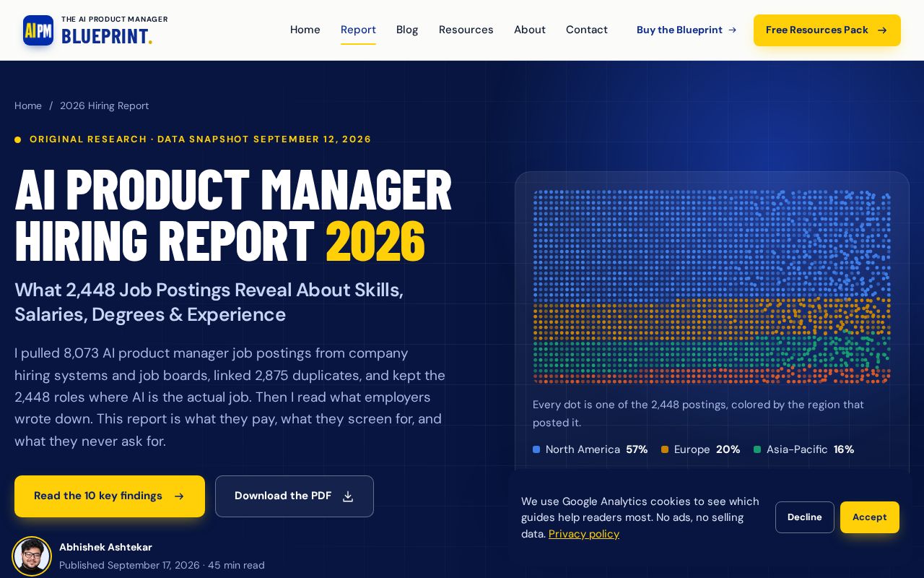
Task: Accept the analytics cookies
Action: point(870,517)
